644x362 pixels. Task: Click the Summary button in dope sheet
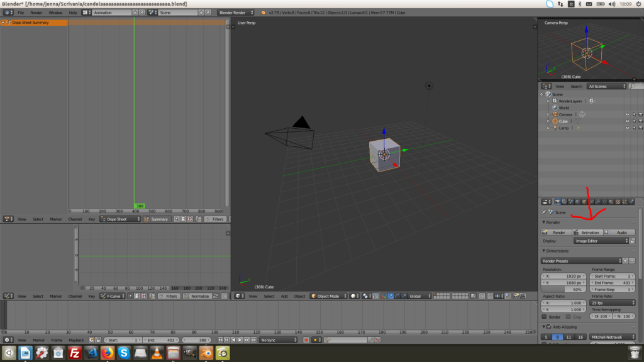click(157, 219)
